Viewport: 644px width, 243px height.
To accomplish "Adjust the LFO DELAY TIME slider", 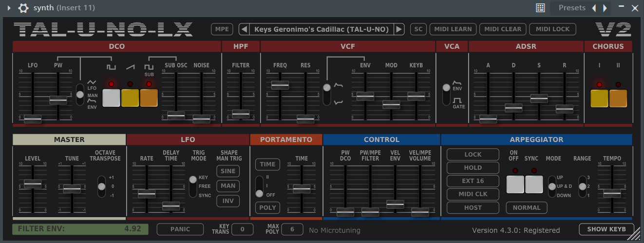I will click(171, 206).
